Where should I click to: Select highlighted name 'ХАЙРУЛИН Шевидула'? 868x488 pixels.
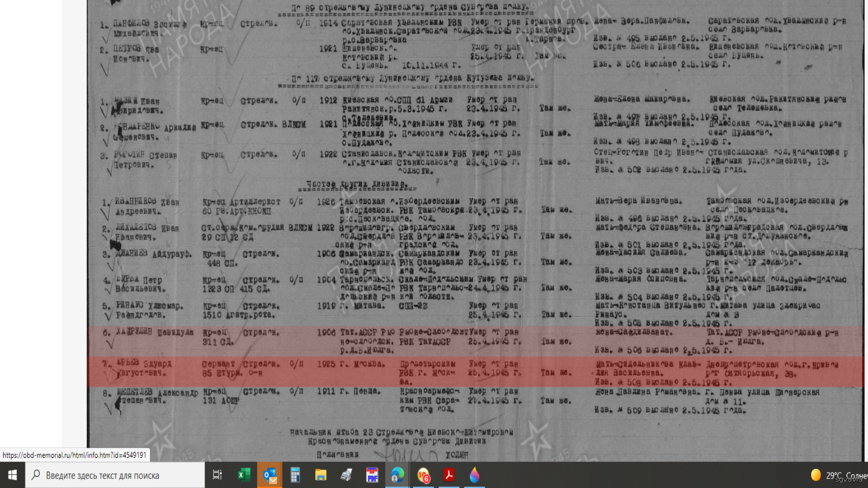pyautogui.click(x=154, y=332)
